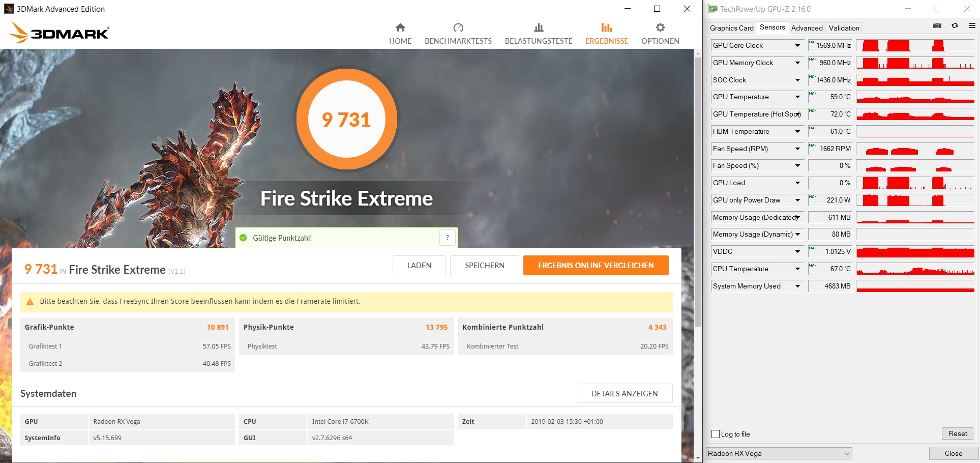The height and width of the screenshot is (463, 980).
Task: Expand GPU Temperature (Hot Spot) dropdown
Action: click(797, 114)
